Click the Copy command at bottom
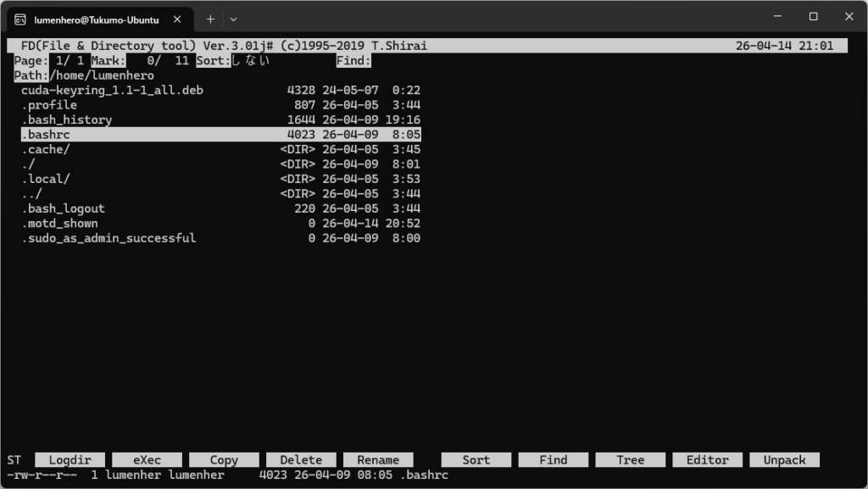 (x=224, y=460)
